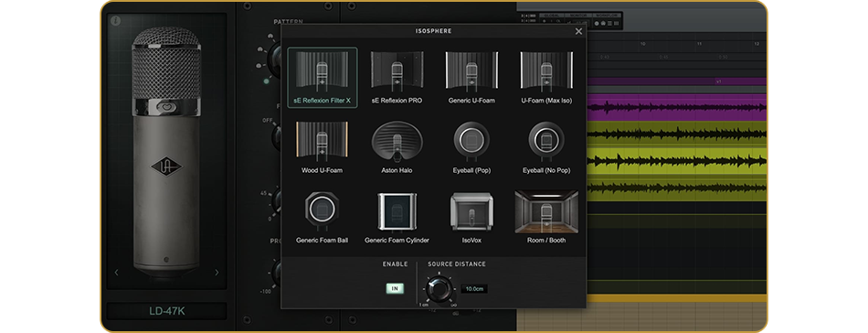Screen dimensions: 868x333
Task: Click bar 10 on the DAW timeline ruler
Action: 642,44
